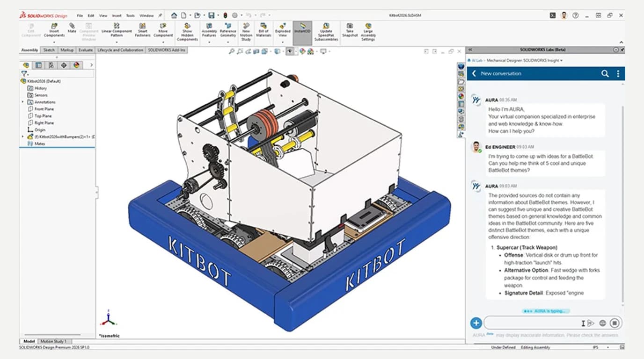Open the Insert menu
The width and height of the screenshot is (644, 359).
[x=117, y=15]
